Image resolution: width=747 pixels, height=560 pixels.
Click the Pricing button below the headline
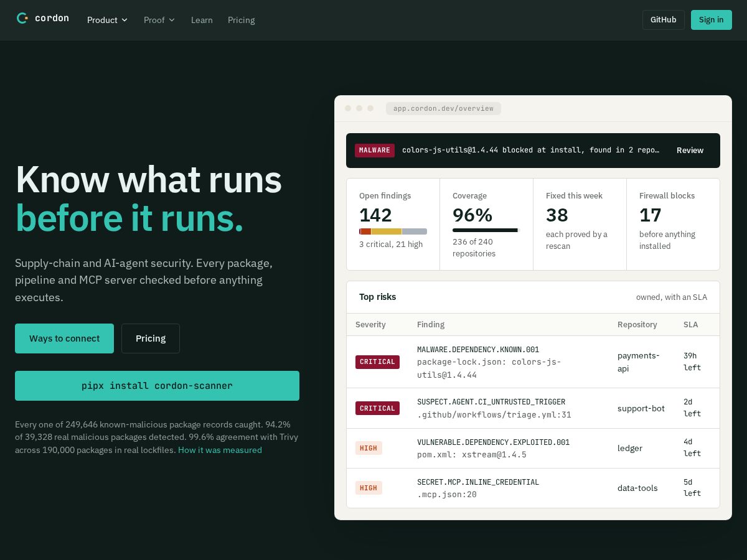pos(151,338)
